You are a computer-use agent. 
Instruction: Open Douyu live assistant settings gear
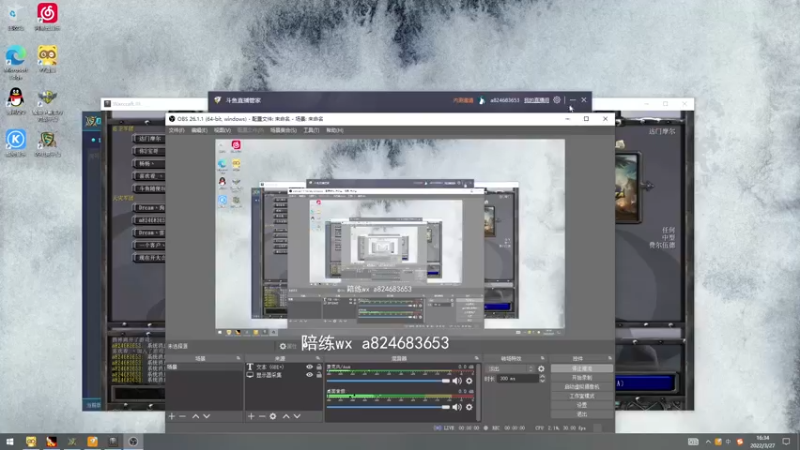click(557, 100)
